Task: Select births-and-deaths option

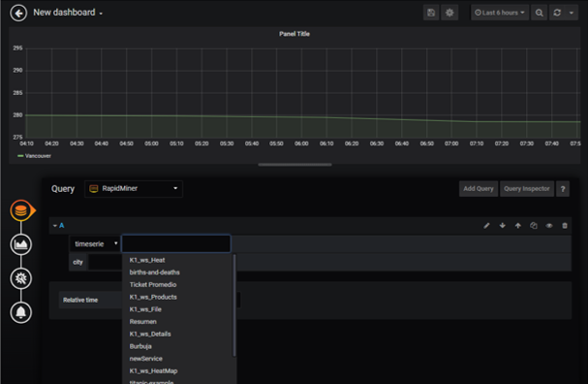Action: pos(154,272)
